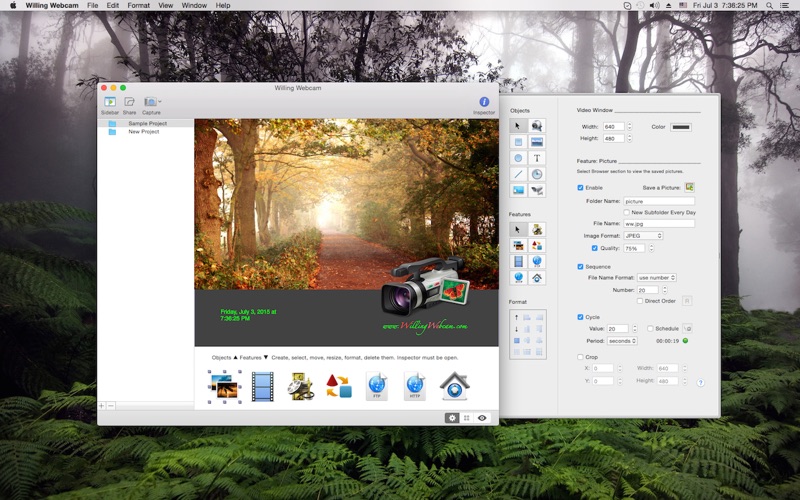The width and height of the screenshot is (800, 500).
Task: Select the movie reel feature in inspector
Action: coord(536,230)
